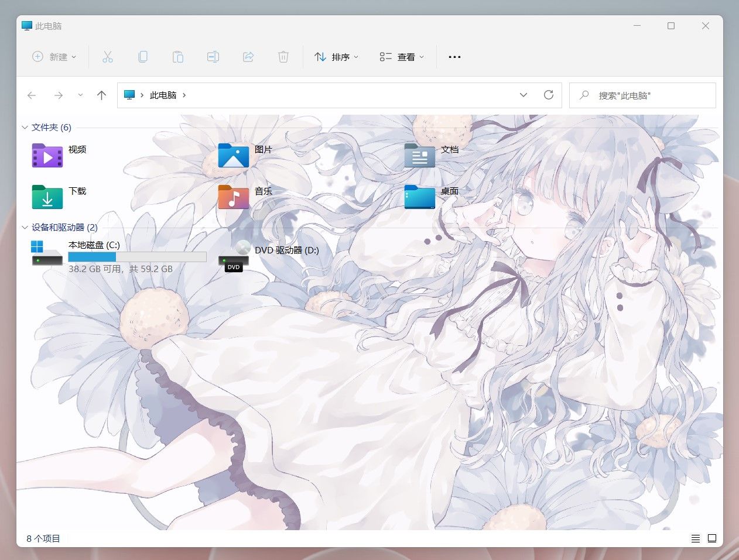Open the 桌面 folder icon
Image resolution: width=739 pixels, height=560 pixels.
420,197
